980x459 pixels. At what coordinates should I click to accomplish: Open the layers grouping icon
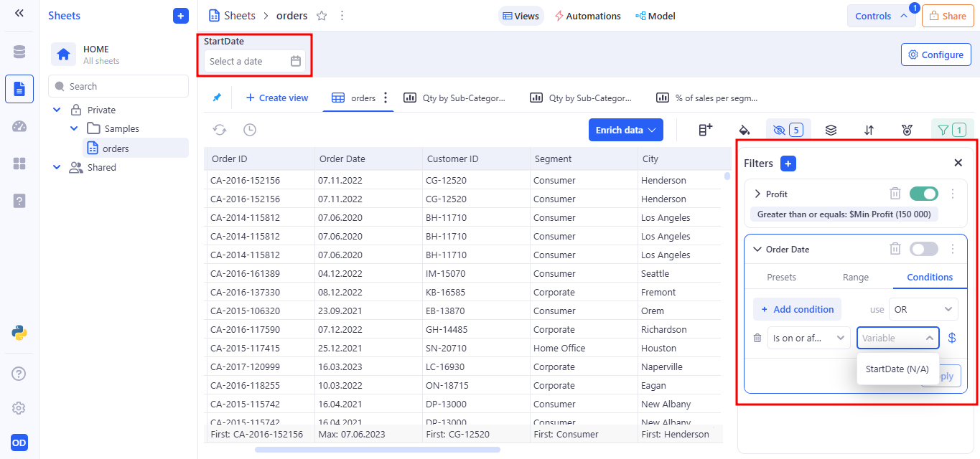coord(831,130)
